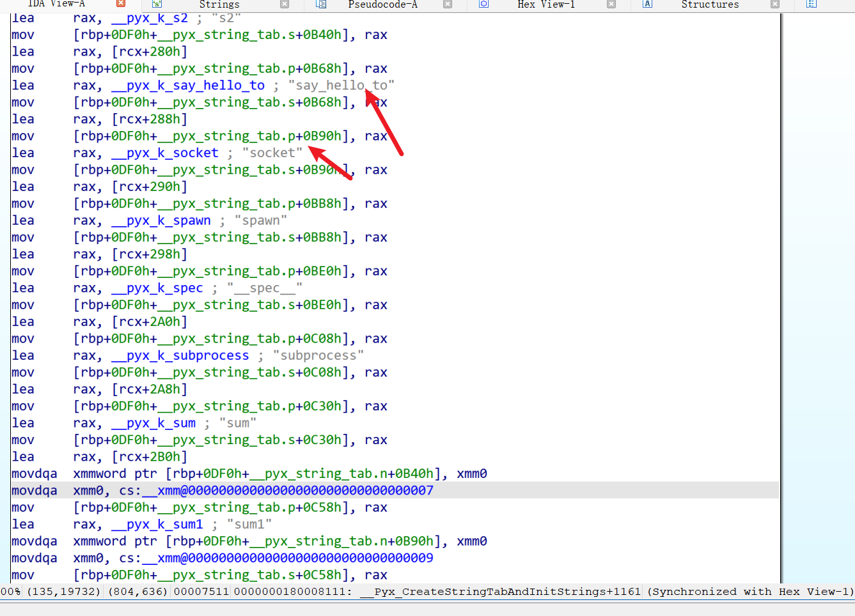Switch to the Pseudocode-A tab

(x=383, y=4)
